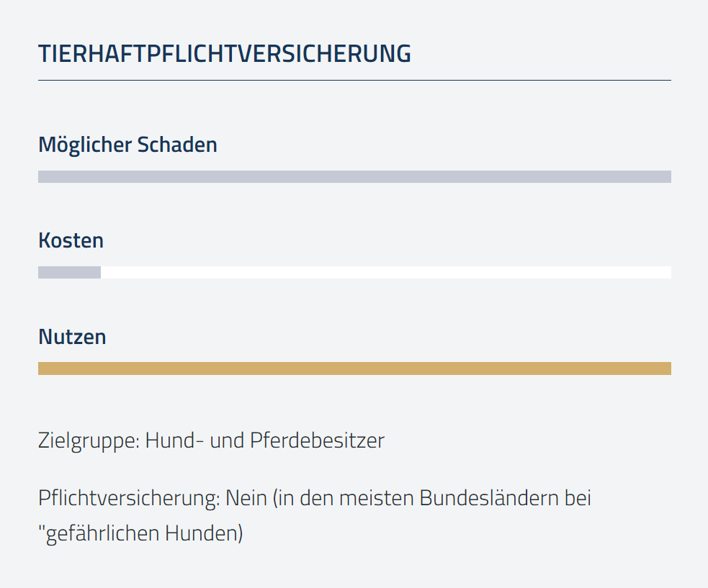Click the Zielgruppe line of text

tap(211, 441)
